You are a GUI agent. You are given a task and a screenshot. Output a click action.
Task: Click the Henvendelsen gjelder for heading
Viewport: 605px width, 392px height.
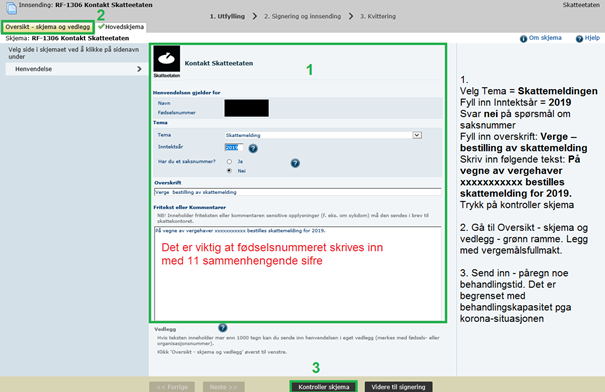click(x=187, y=93)
